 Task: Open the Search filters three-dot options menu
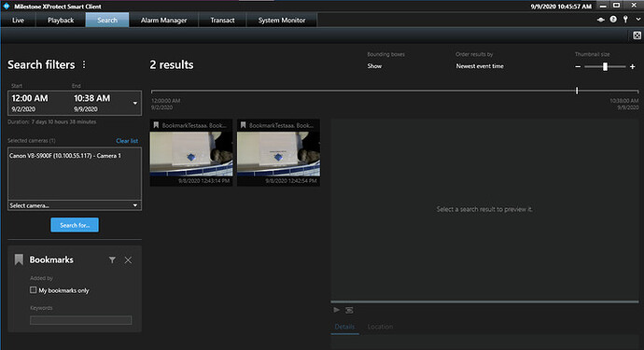(x=84, y=64)
